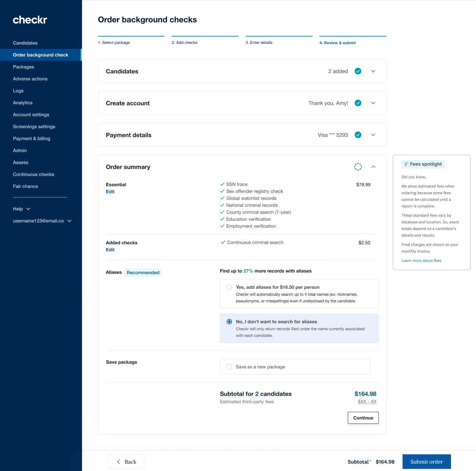Click 'Employment verification' item

[251, 226]
